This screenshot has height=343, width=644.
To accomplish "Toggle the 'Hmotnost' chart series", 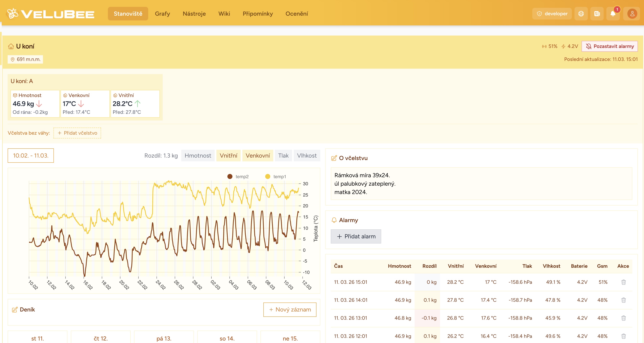I will point(198,155).
